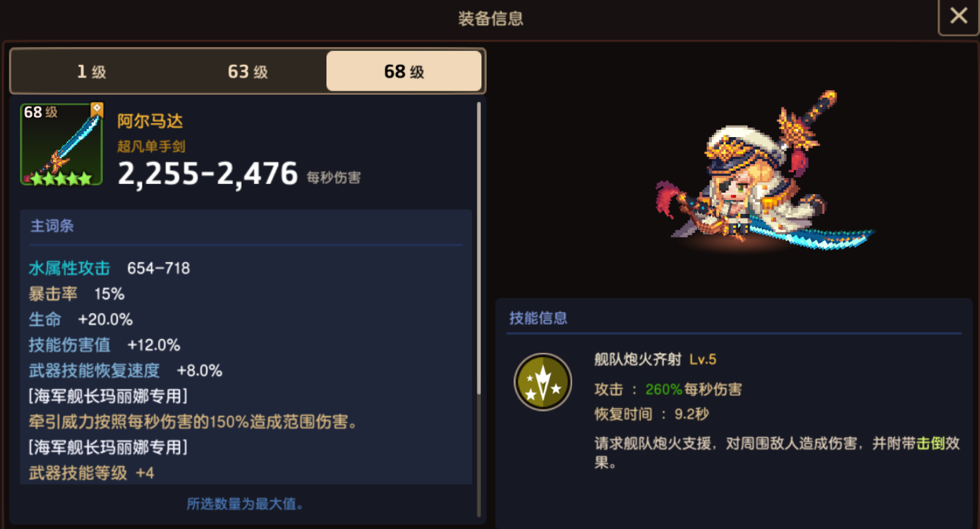Switch to the 63级 level tab
The height and width of the screenshot is (529, 980).
248,71
